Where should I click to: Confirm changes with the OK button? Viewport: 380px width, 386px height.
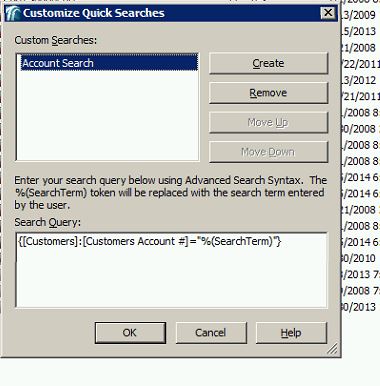point(130,333)
